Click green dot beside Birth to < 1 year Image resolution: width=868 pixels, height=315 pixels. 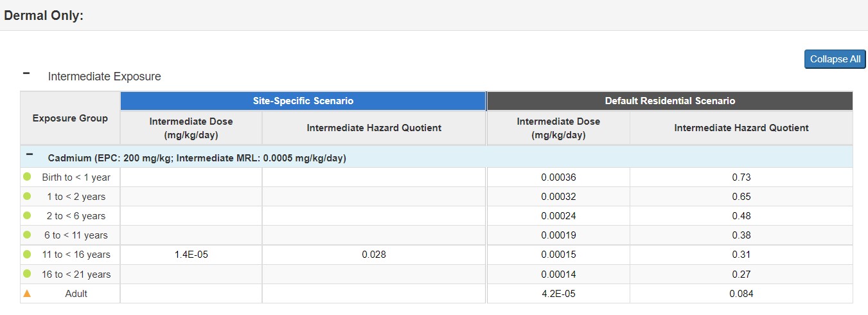coord(27,177)
